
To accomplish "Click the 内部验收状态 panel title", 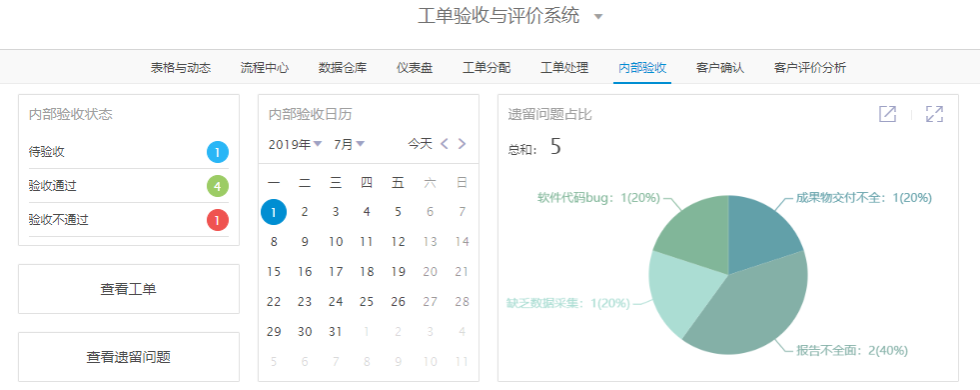I will (71, 115).
